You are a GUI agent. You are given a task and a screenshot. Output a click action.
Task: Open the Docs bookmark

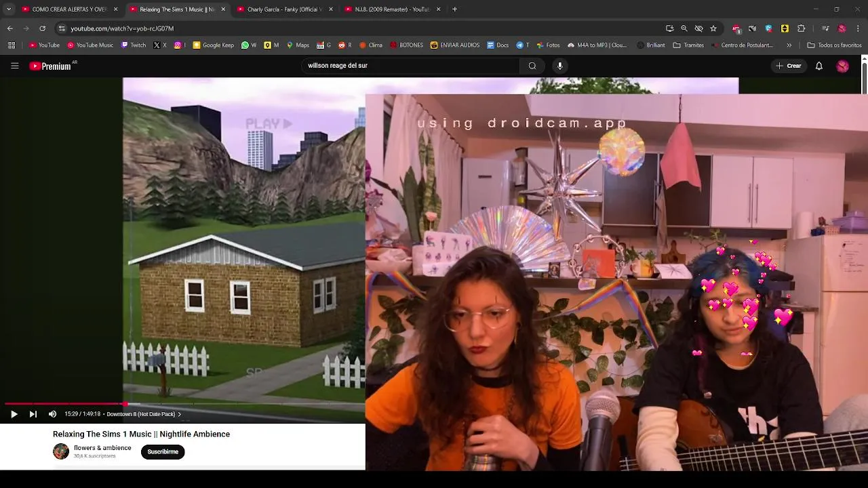coord(498,45)
